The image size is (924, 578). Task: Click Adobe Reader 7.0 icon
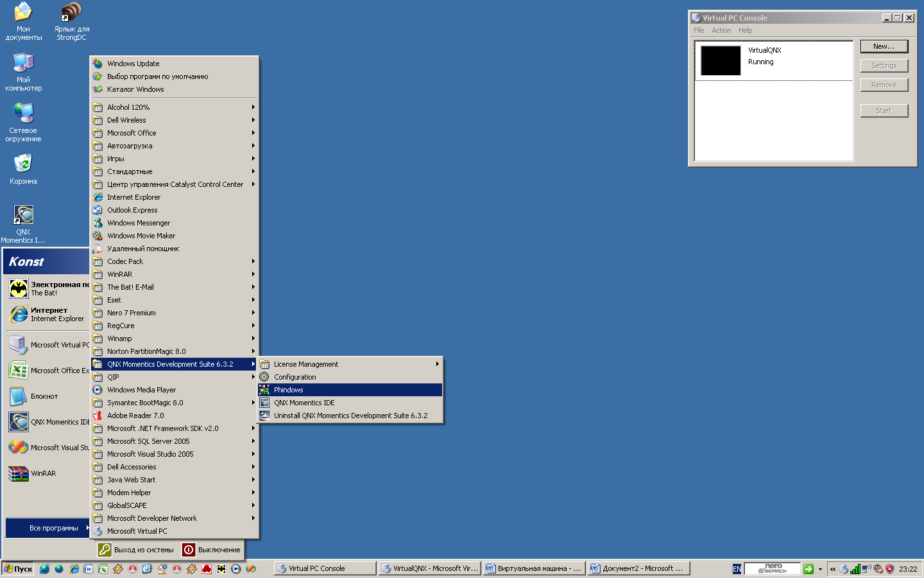click(98, 416)
